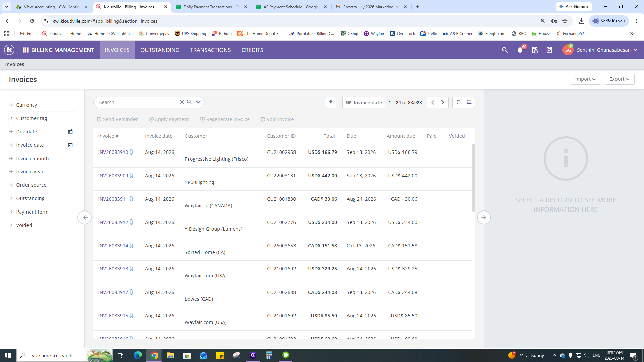Open the Import dropdown
644x362 pixels.
pos(585,79)
